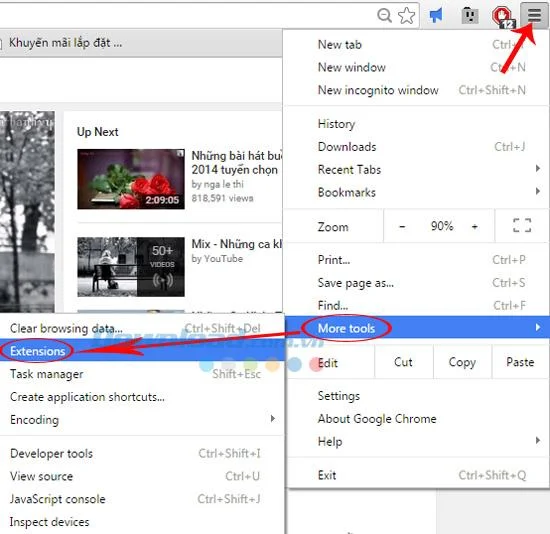Open the blue megaphone extension icon
This screenshot has width=550, height=534.
pyautogui.click(x=436, y=15)
